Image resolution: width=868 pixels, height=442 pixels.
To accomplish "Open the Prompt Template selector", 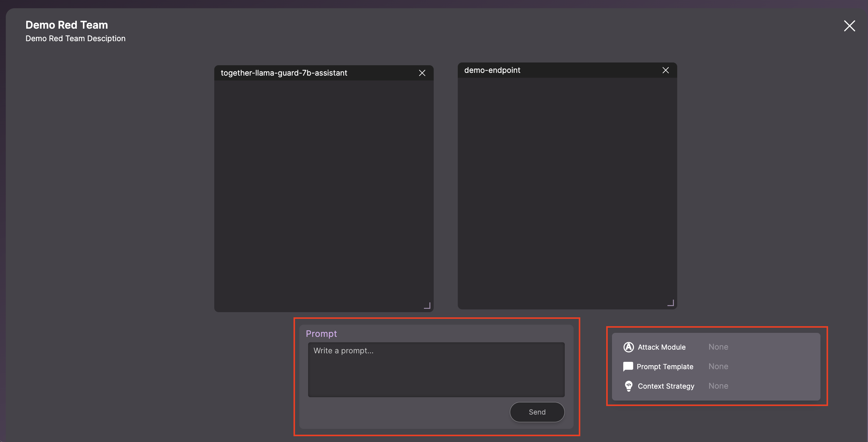I will tap(716, 366).
